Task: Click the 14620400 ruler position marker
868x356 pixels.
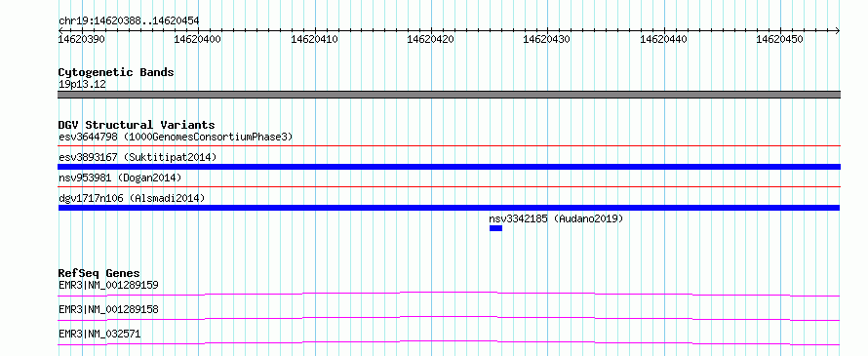Action: point(198,39)
